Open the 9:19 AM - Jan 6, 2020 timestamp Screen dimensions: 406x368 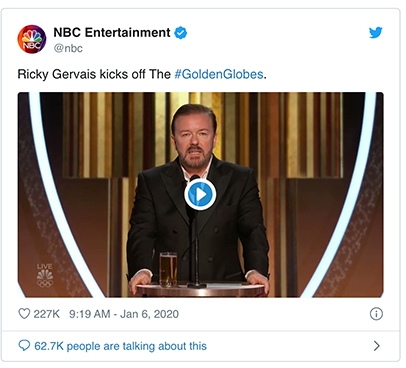point(124,314)
